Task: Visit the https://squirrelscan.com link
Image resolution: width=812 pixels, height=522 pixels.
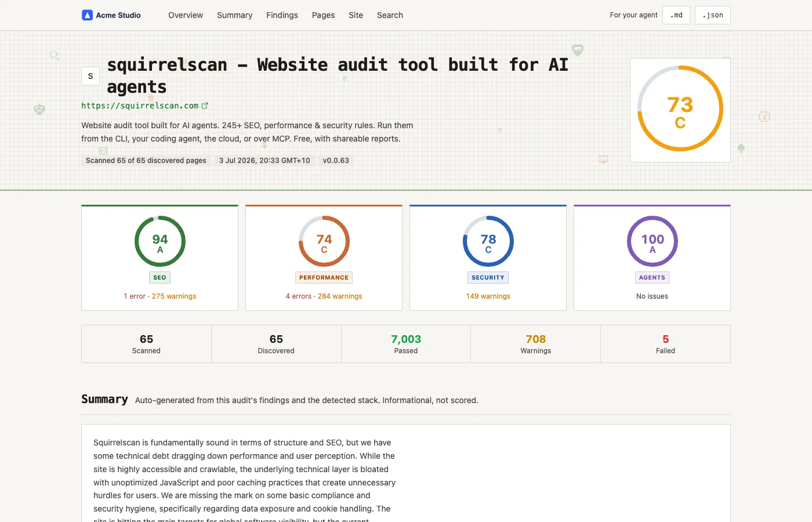Action: [140, 106]
